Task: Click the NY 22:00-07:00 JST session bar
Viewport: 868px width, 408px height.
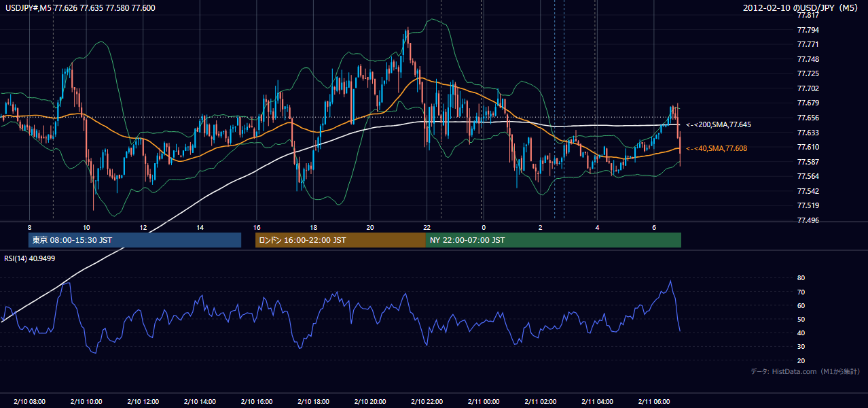Action: pyautogui.click(x=554, y=240)
